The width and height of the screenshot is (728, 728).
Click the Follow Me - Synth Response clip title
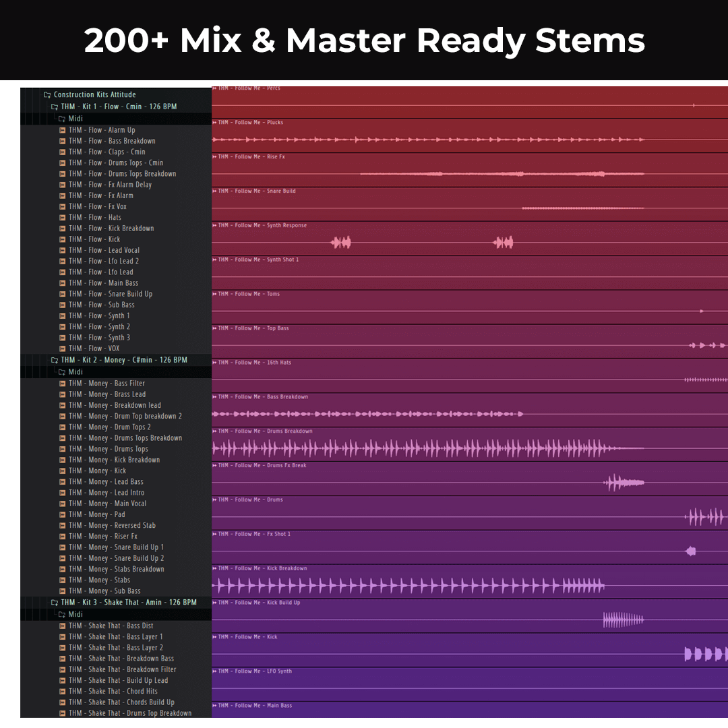pos(270,225)
